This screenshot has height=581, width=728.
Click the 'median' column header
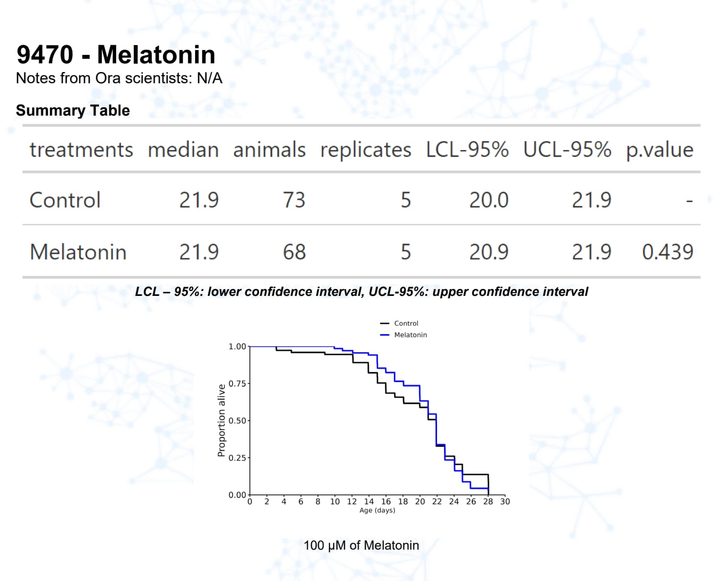click(x=183, y=150)
